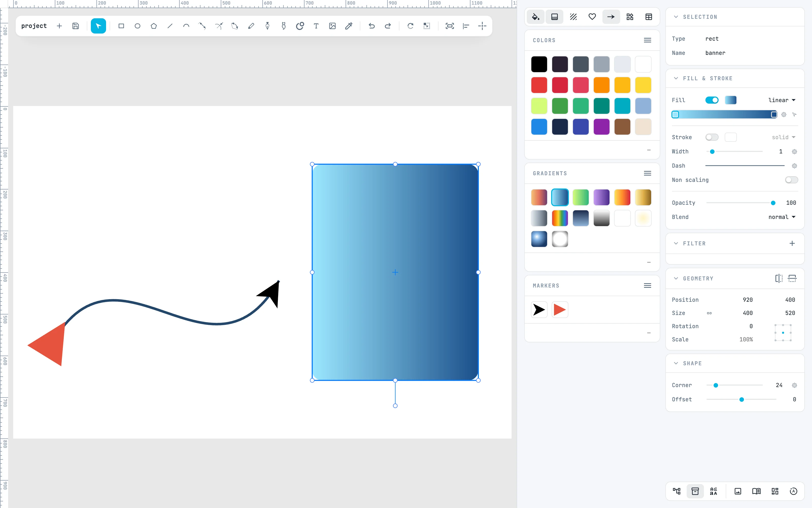This screenshot has height=508, width=812.
Task: Click the Corner radius value field
Action: pos(779,385)
